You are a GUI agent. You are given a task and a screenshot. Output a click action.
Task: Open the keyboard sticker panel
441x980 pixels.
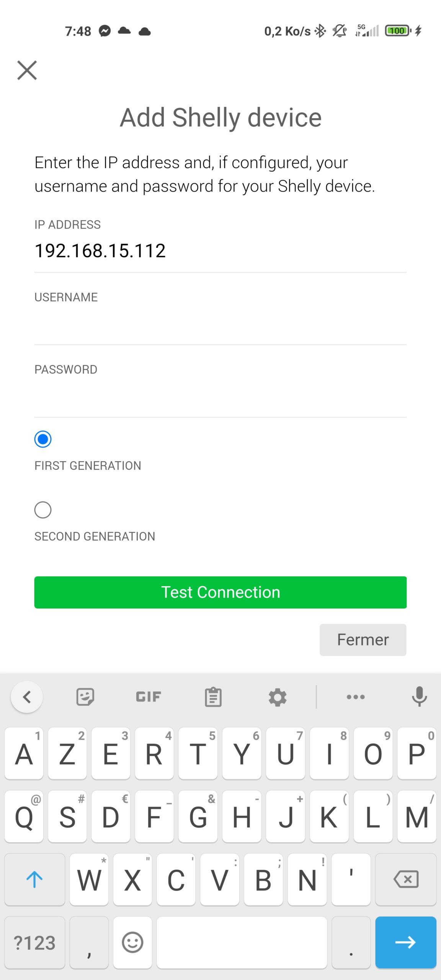(85, 697)
